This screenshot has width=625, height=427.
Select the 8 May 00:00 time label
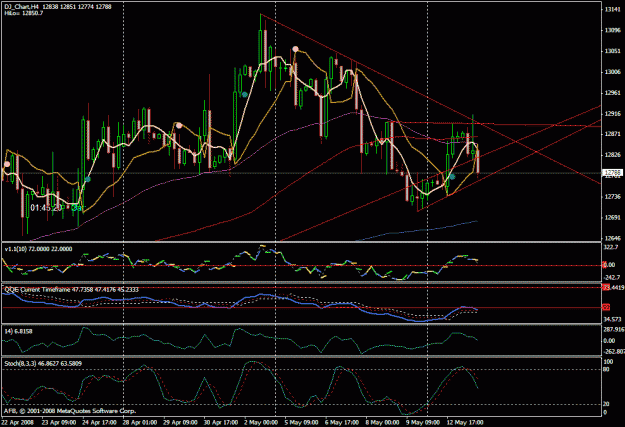point(383,422)
